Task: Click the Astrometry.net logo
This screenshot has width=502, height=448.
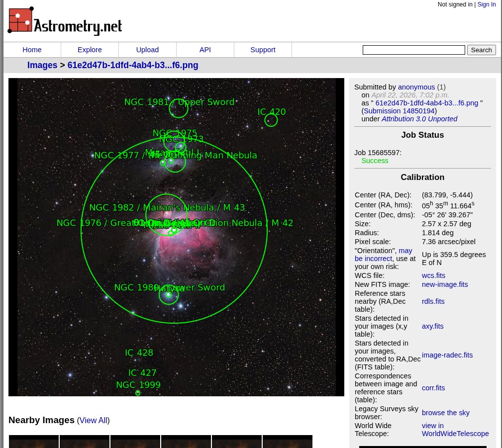Action: point(64,21)
